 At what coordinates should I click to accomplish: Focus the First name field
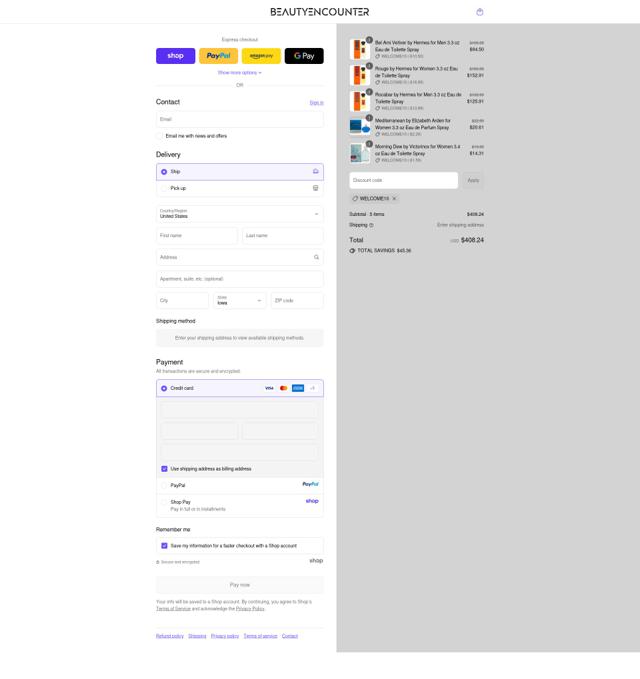(x=197, y=236)
